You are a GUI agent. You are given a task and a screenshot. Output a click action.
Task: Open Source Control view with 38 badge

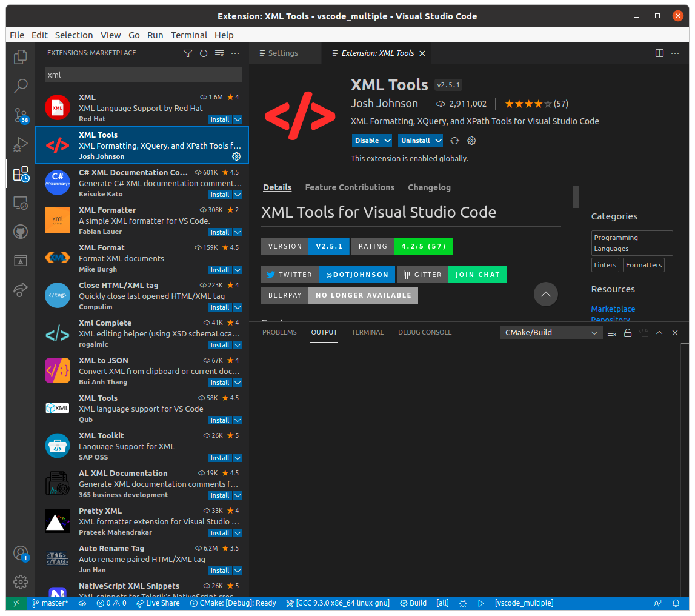click(x=21, y=115)
